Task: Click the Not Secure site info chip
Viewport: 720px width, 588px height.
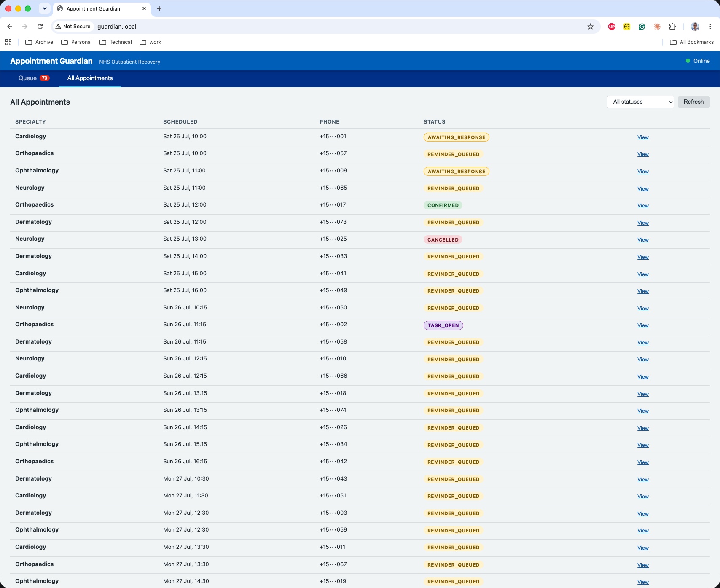Action: coord(73,27)
